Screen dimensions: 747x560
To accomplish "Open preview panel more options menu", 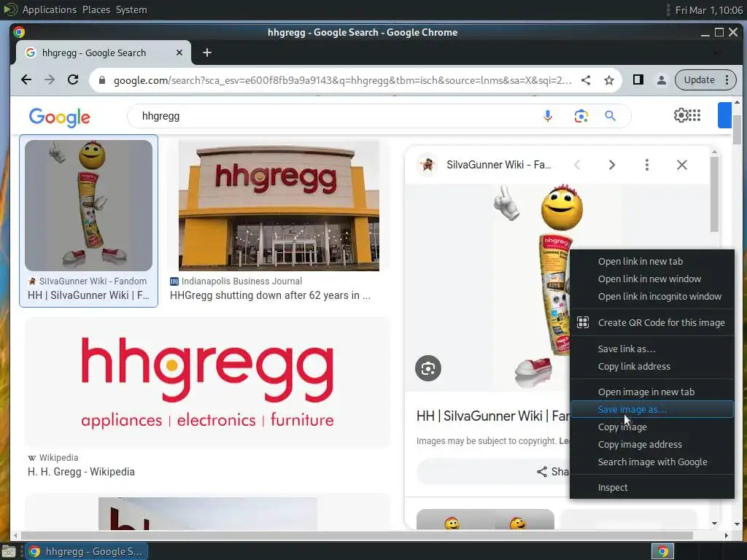I will (646, 165).
